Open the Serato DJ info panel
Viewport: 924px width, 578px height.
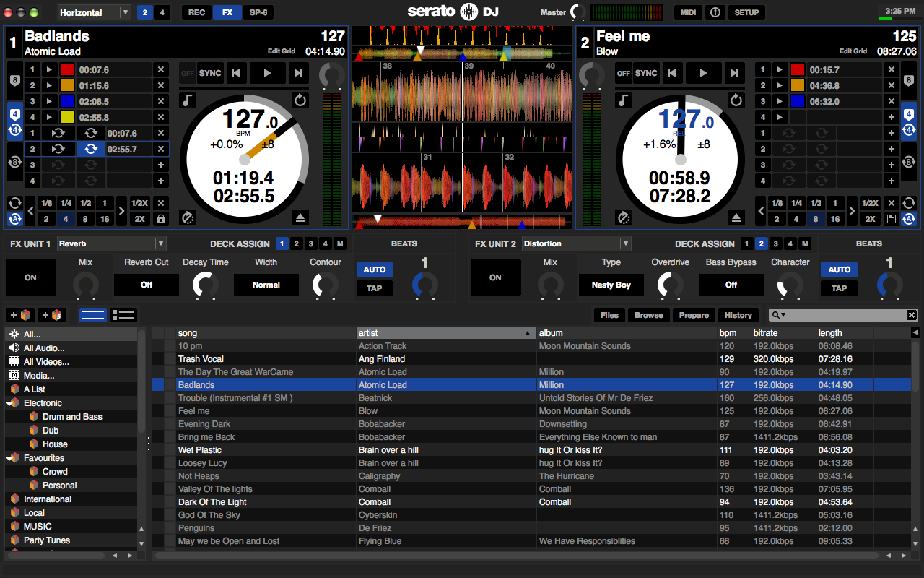[715, 12]
